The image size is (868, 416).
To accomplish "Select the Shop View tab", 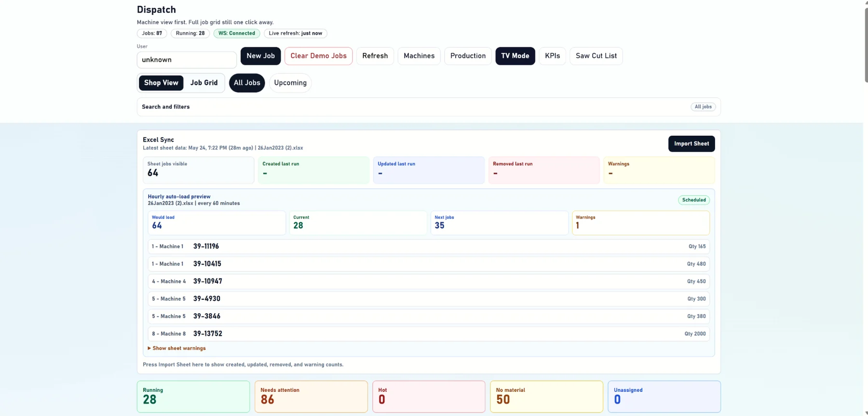I will tap(161, 83).
